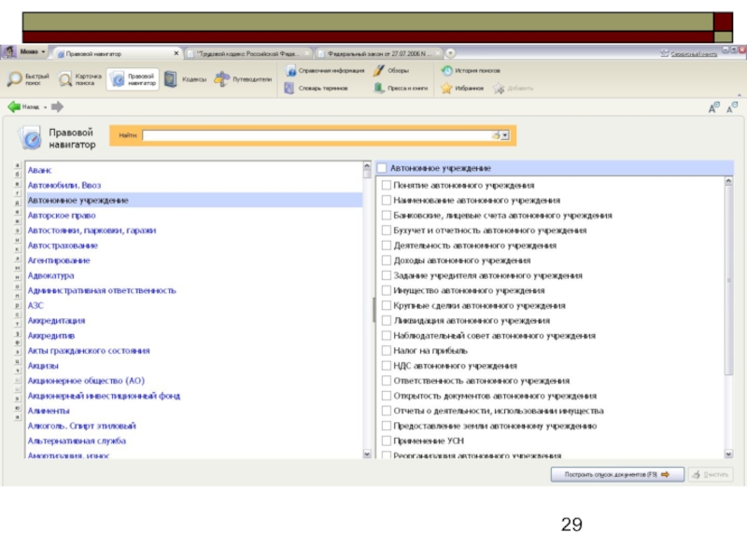The image size is (747, 560).
Task: Open Словарь терминов
Action: point(317,88)
